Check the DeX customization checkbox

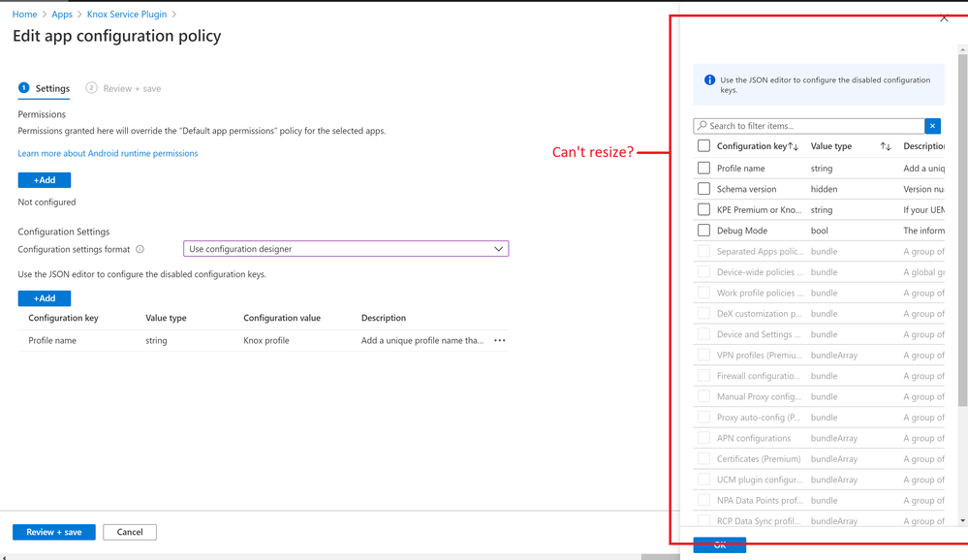[703, 314]
